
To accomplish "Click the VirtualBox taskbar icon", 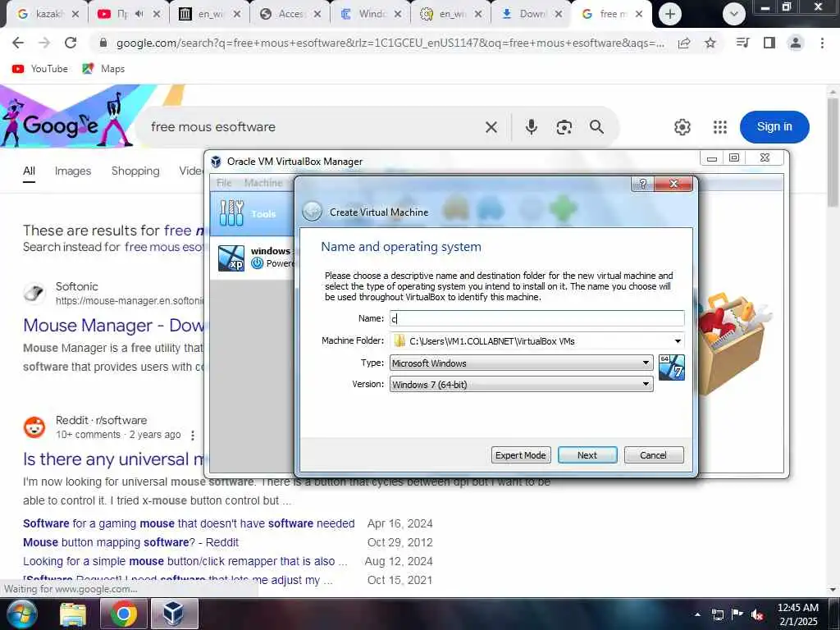I will tap(174, 614).
